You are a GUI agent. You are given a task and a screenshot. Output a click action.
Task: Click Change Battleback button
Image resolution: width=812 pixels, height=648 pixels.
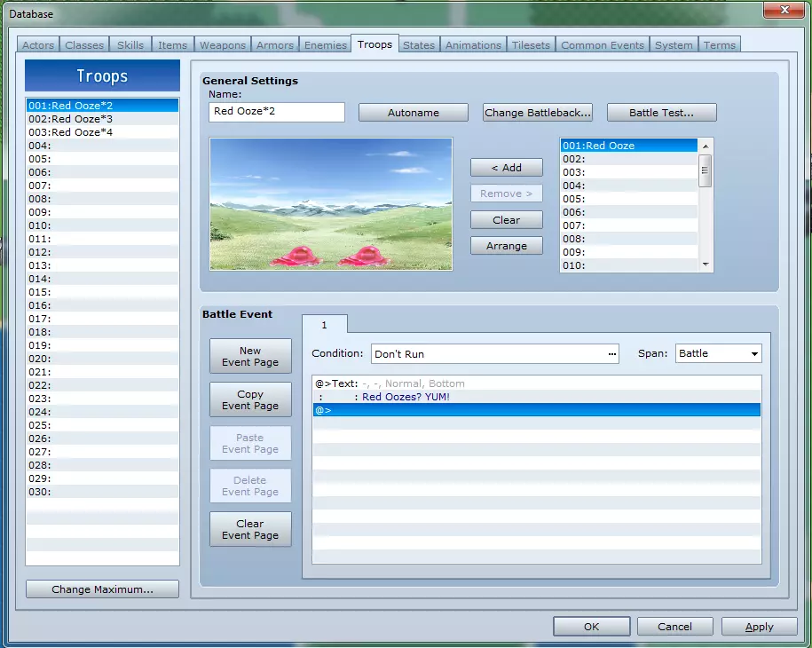point(538,113)
